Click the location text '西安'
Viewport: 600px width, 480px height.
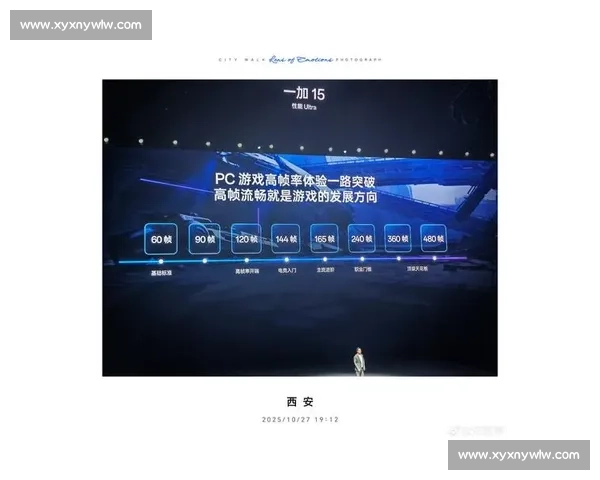pos(300,402)
